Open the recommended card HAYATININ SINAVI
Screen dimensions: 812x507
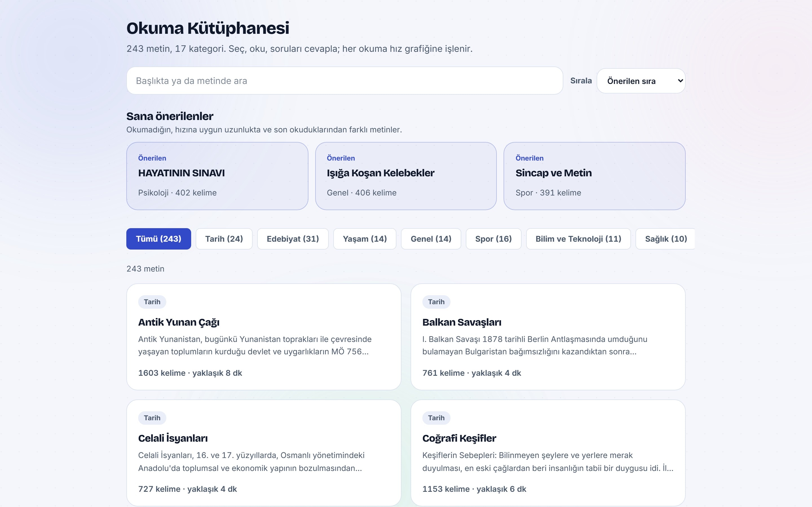[217, 176]
